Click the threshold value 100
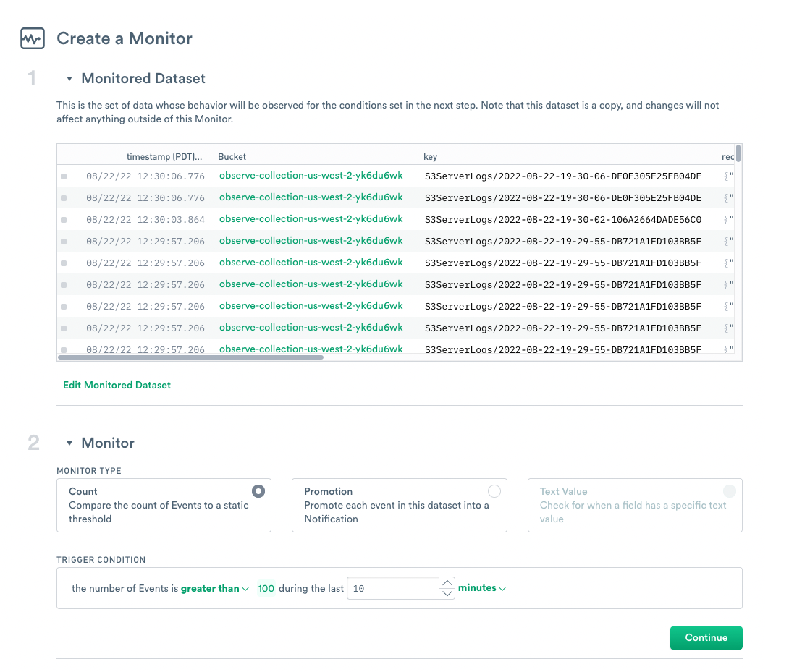The image size is (789, 672). 266,589
